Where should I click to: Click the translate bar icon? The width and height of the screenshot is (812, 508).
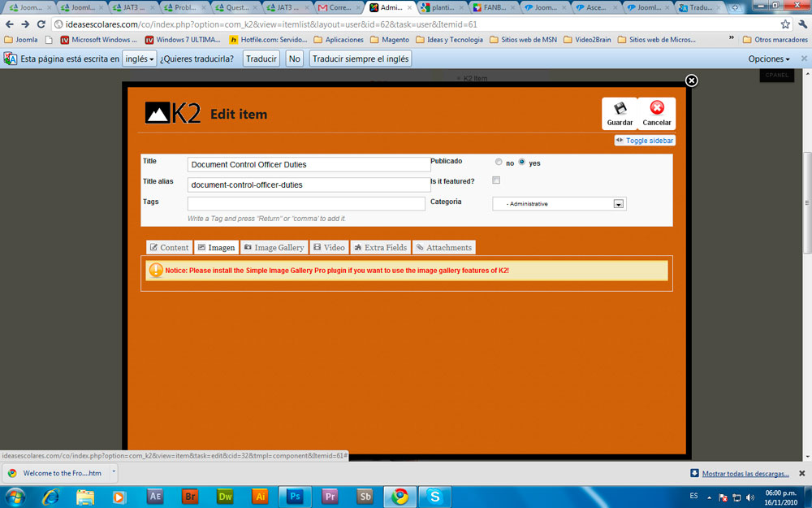pos(10,59)
